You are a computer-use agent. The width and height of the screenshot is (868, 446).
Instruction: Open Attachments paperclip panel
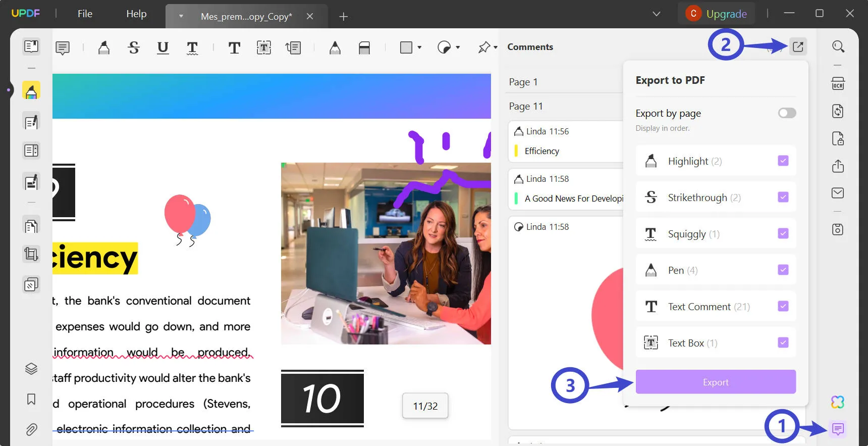coord(31,429)
